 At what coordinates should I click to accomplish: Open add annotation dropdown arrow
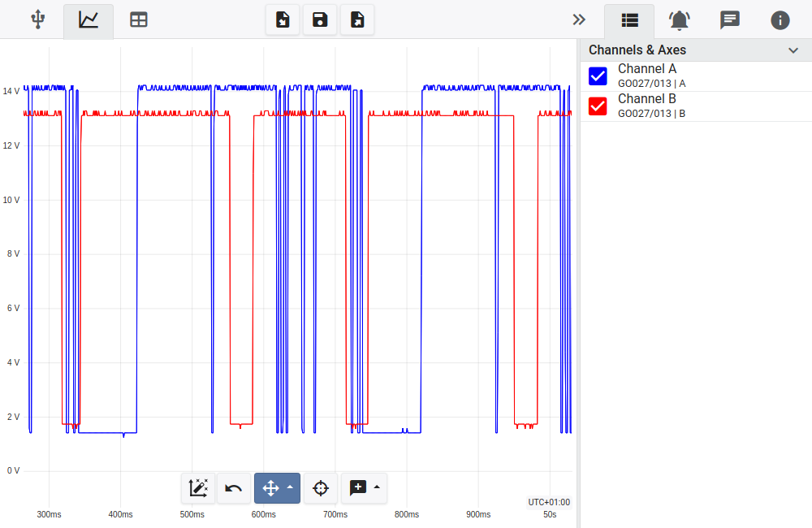point(377,487)
